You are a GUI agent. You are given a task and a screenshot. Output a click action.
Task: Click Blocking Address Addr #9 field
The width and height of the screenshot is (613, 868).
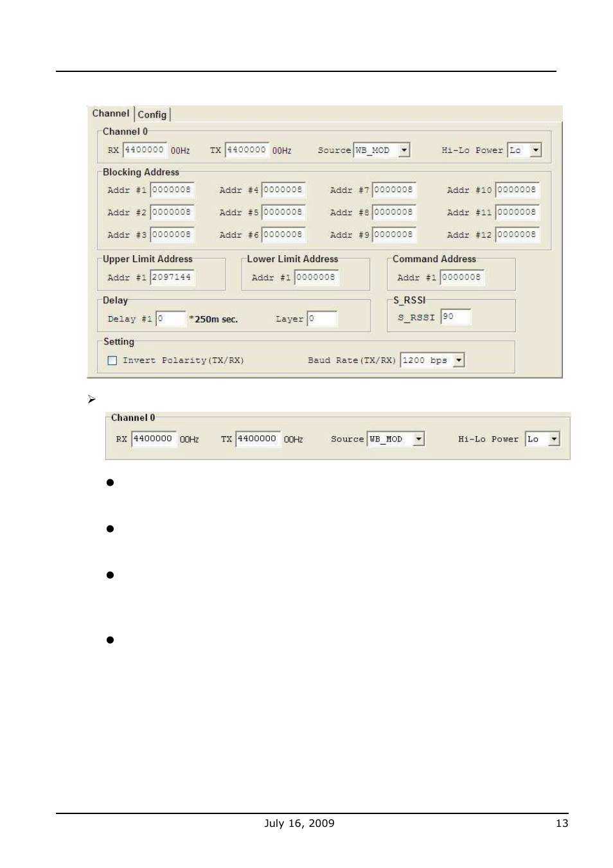(x=395, y=235)
